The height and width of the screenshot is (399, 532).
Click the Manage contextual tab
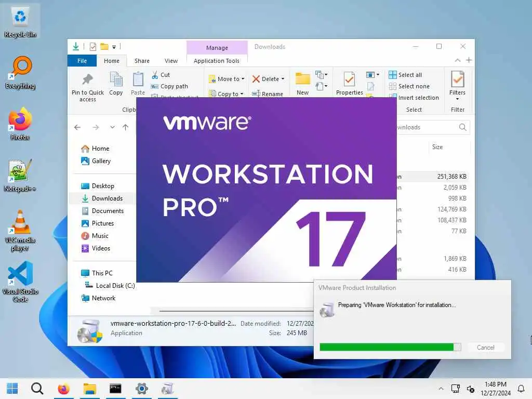[x=217, y=48]
